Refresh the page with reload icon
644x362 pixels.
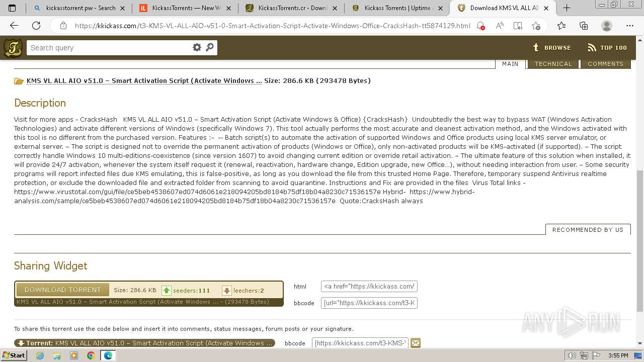coord(36,26)
